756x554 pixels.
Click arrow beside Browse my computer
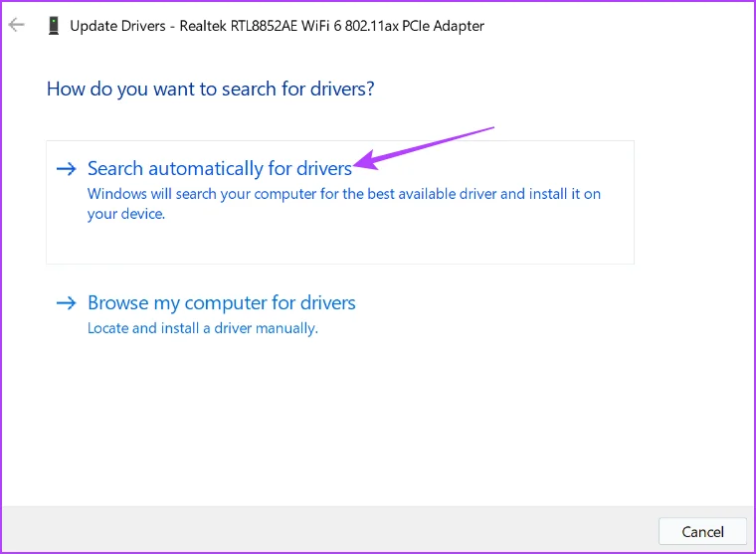(x=67, y=302)
